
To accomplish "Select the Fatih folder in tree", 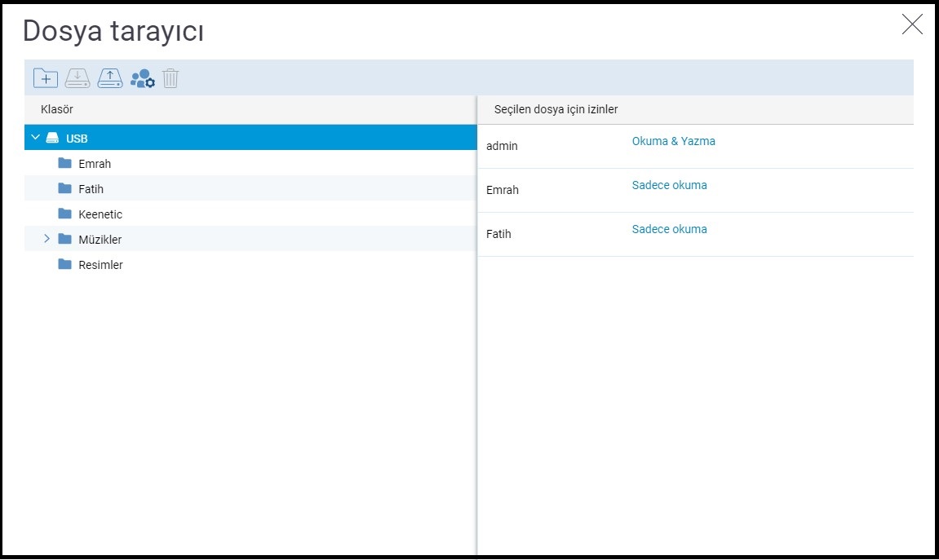I will point(91,189).
